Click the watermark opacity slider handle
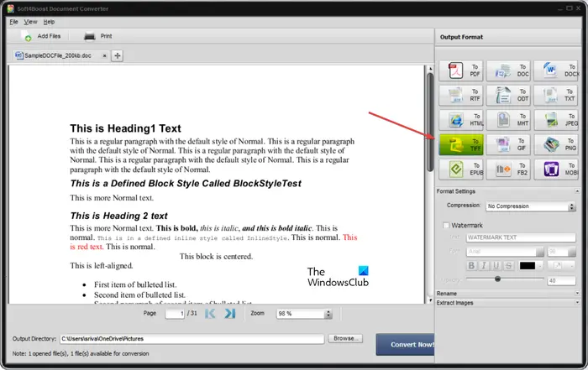This screenshot has width=588, height=370. [x=497, y=279]
